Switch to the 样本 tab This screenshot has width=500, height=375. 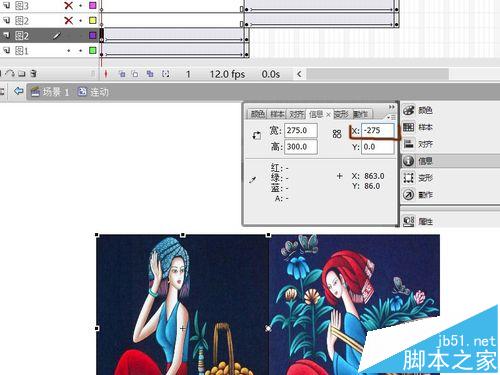277,114
